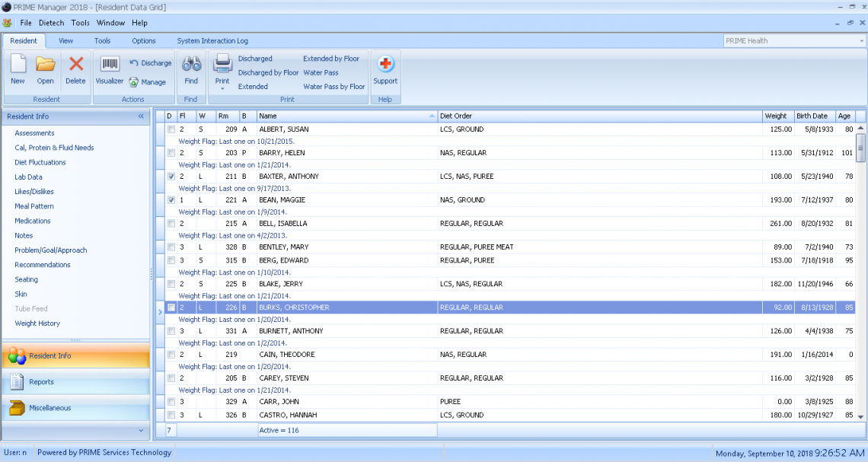Select the Find binoculars icon
868x462 pixels.
pos(190,67)
